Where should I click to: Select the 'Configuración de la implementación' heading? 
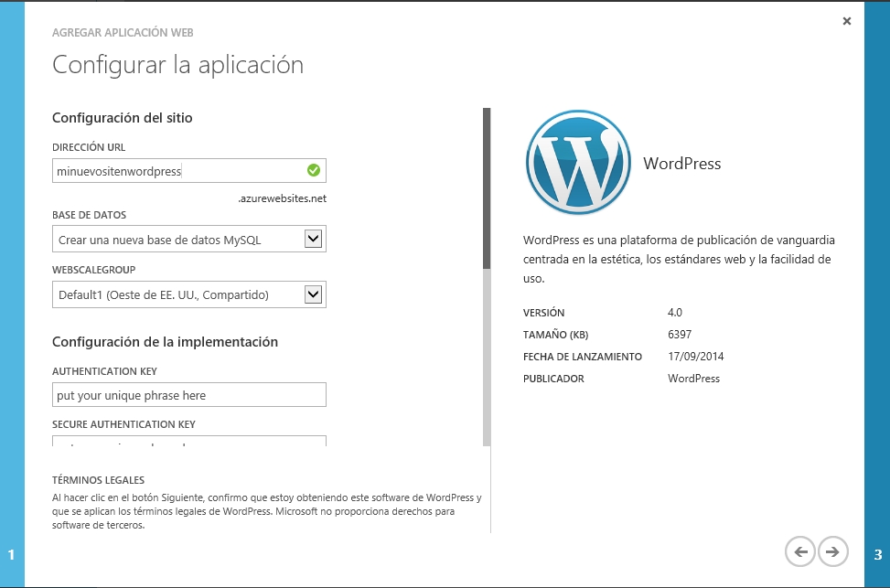(166, 342)
